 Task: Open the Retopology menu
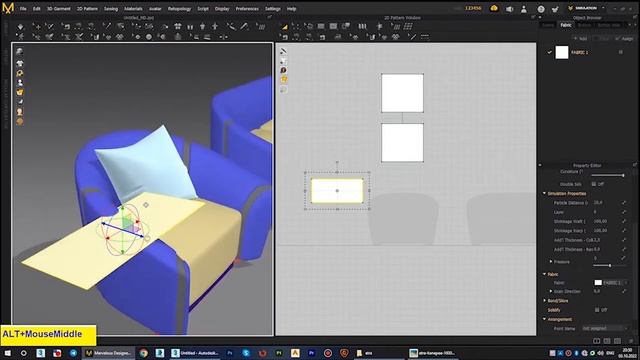tap(179, 9)
